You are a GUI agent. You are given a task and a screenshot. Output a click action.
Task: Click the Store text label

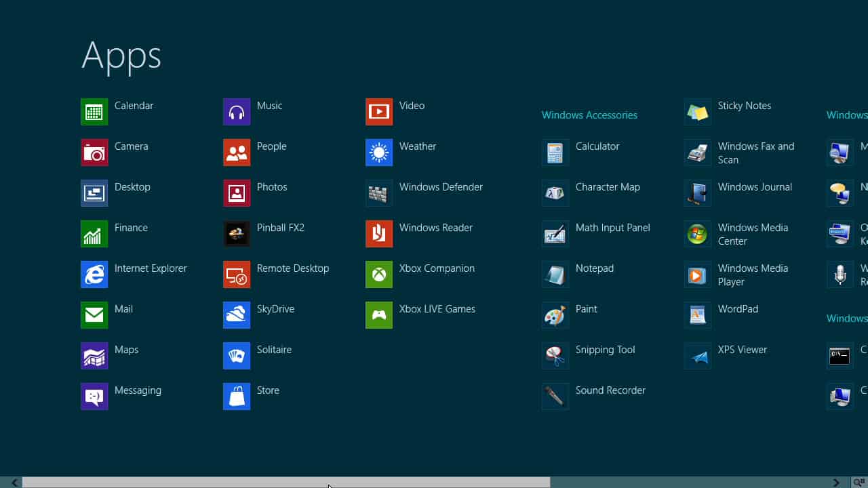268,390
